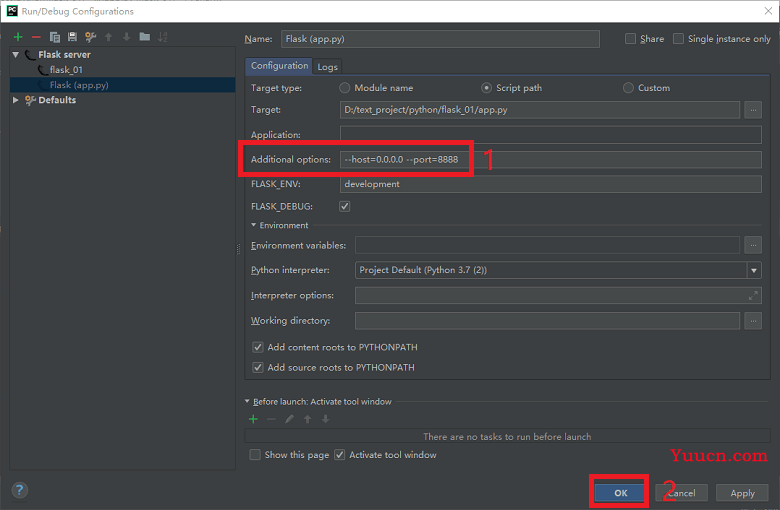Edit environment variables via the browse button
Image resolution: width=780 pixels, height=510 pixels.
[x=753, y=245]
